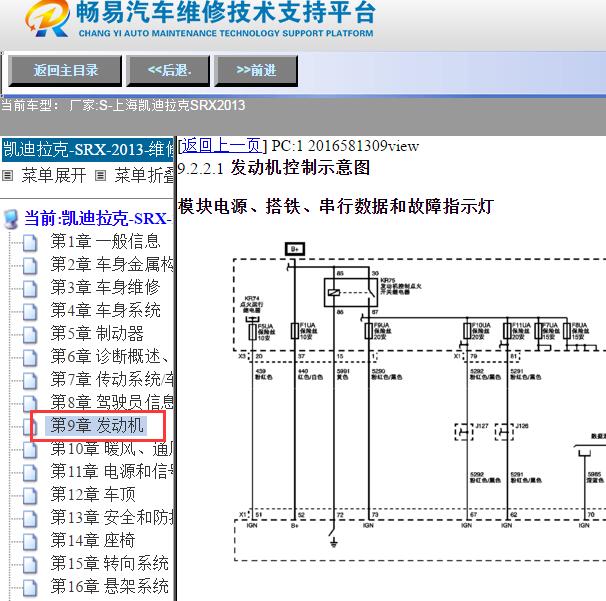Go back with the <<后退 button
This screenshot has width=606, height=601.
[168, 71]
